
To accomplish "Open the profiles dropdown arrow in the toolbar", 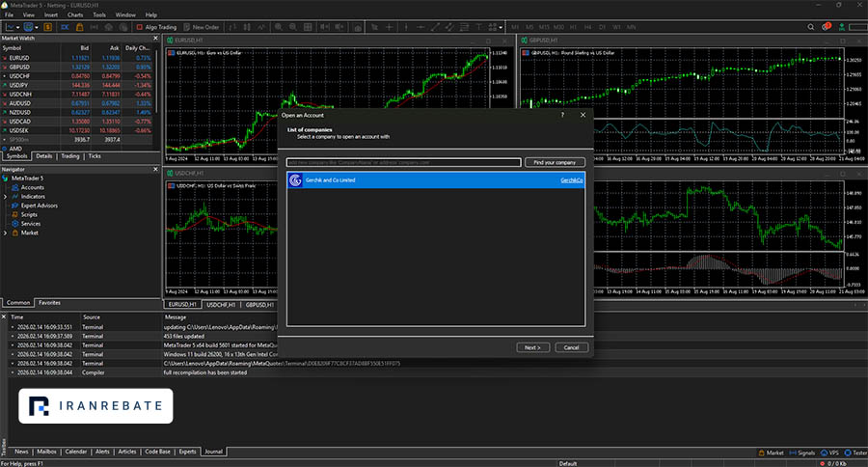I will (x=37, y=27).
